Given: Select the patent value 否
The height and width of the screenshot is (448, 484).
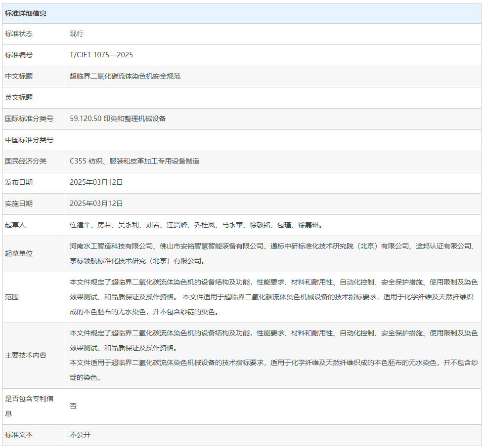Looking at the screenshot, I should 73,406.
